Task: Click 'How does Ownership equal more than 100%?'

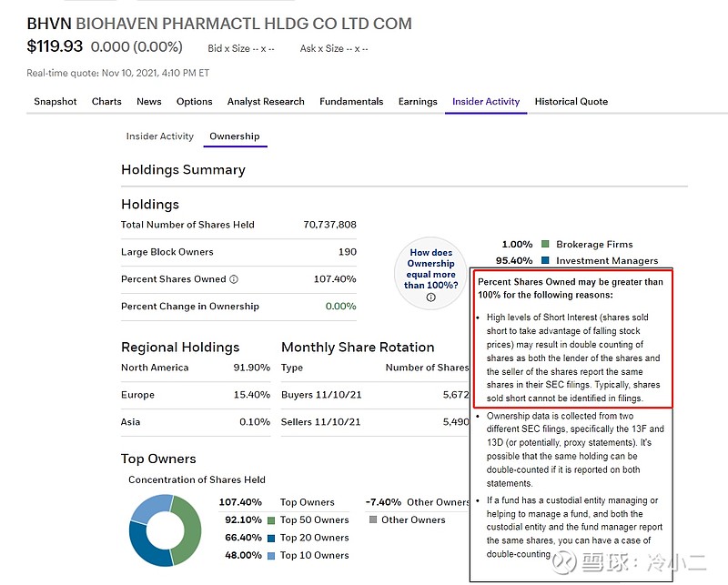Action: click(430, 268)
